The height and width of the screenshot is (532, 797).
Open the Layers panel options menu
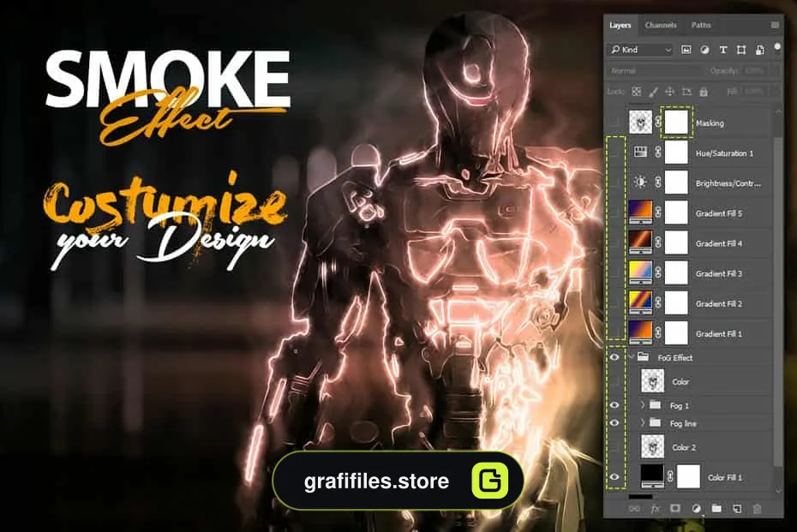775,25
